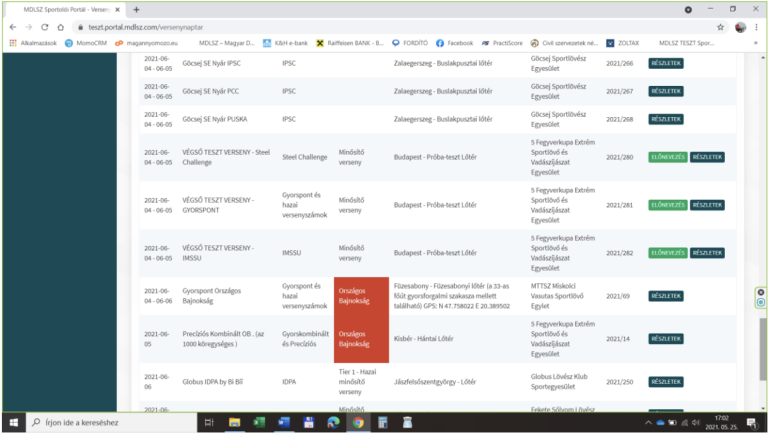Open a new browser tab
Viewport: 768px width, 435px height.
(x=160, y=9)
